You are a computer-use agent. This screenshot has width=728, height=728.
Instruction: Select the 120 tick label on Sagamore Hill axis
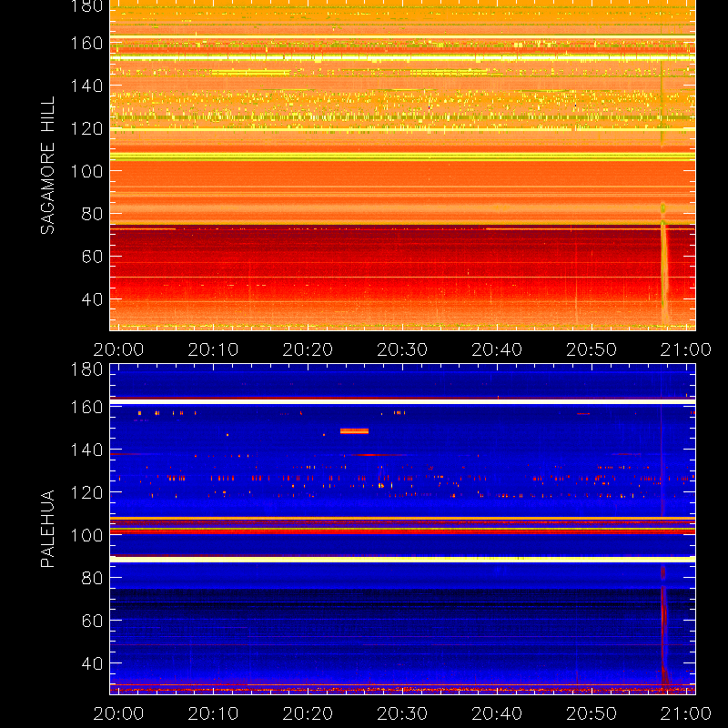coord(86,128)
